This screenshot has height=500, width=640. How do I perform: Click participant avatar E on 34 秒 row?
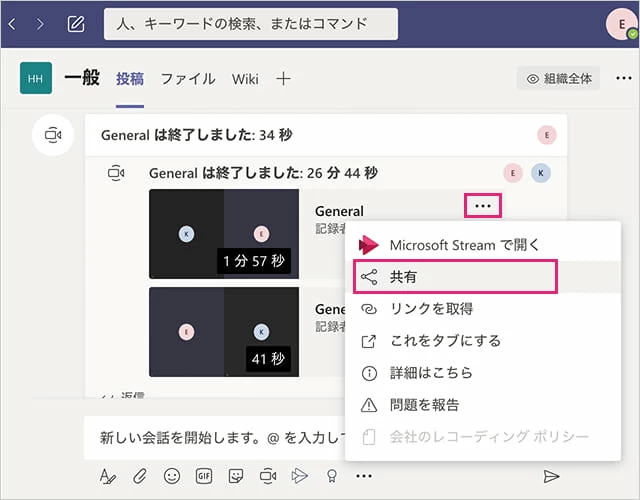pyautogui.click(x=547, y=135)
